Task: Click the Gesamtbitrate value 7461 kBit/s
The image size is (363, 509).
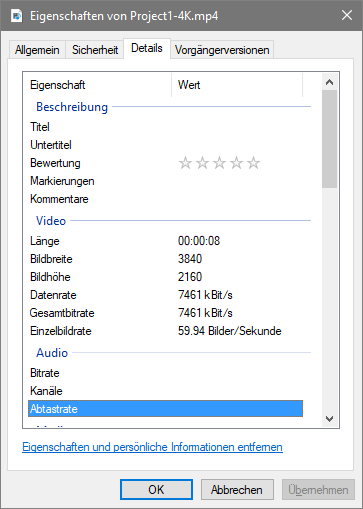Action: pos(205,313)
